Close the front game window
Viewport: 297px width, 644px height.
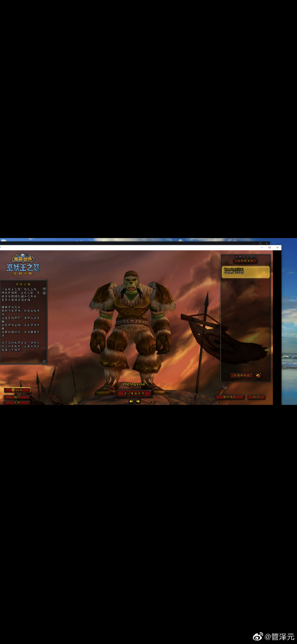[x=277, y=248]
